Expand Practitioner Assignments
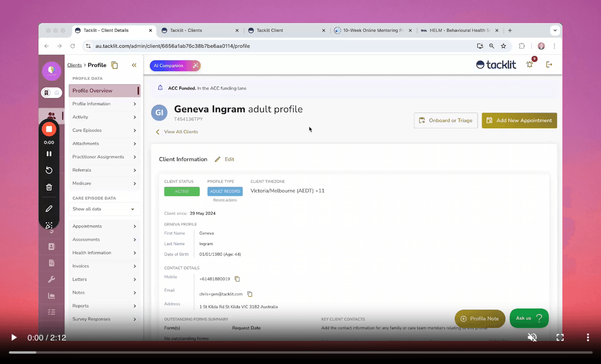This screenshot has height=364, width=601. point(104,157)
